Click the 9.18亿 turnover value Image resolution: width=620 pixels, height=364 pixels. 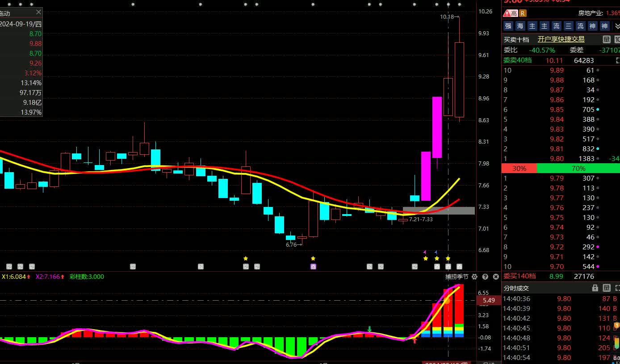pyautogui.click(x=32, y=103)
